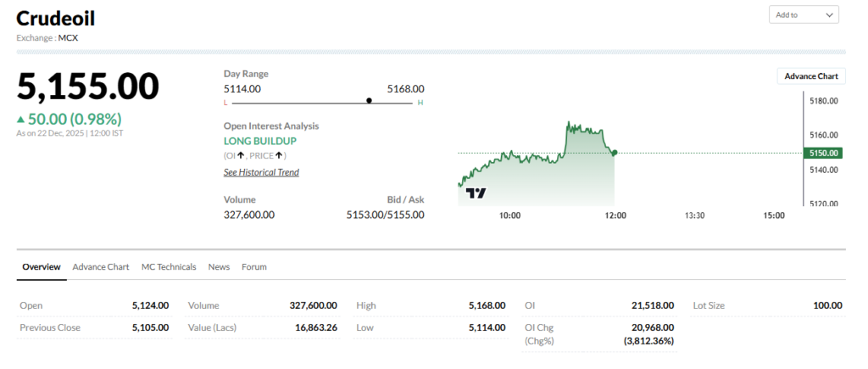Screen dimensions: 868x369
Task: Follow the See Historical Trend link
Action: [x=261, y=172]
